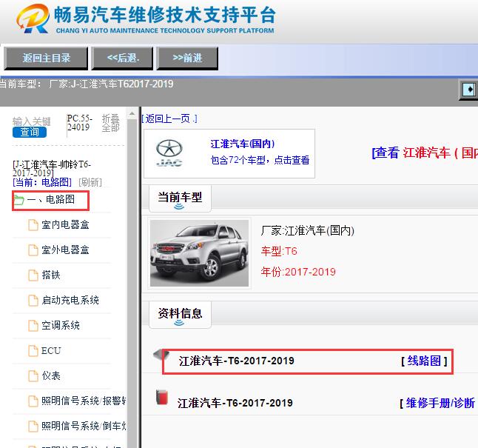478x448 pixels.
Task: Click the JAC brand logo
Action: [169, 153]
